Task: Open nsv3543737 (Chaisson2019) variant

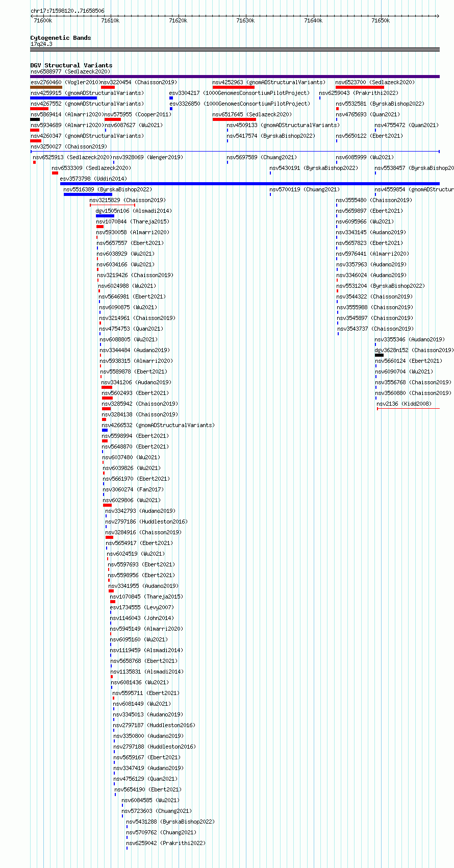Action: tap(375, 329)
